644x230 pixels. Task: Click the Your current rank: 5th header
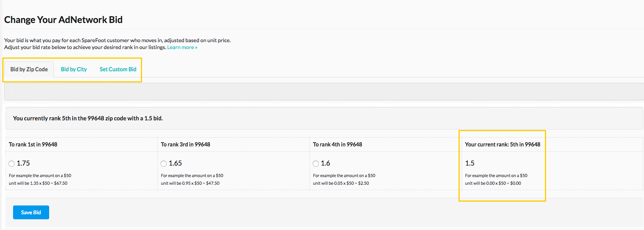pos(502,145)
